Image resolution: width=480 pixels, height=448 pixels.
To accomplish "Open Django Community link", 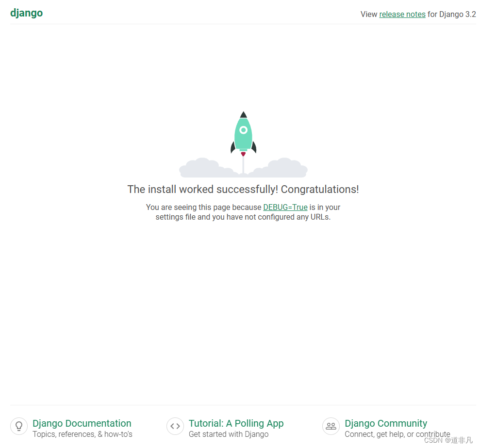I will (x=386, y=423).
